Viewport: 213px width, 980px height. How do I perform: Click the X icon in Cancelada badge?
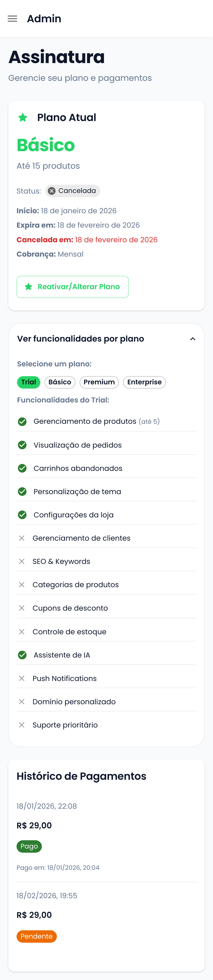pos(52,191)
